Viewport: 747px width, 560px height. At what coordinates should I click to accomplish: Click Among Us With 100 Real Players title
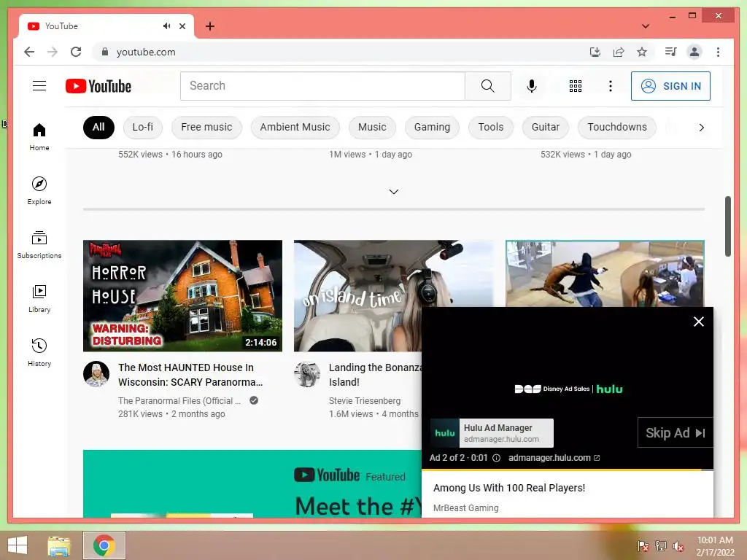508,488
